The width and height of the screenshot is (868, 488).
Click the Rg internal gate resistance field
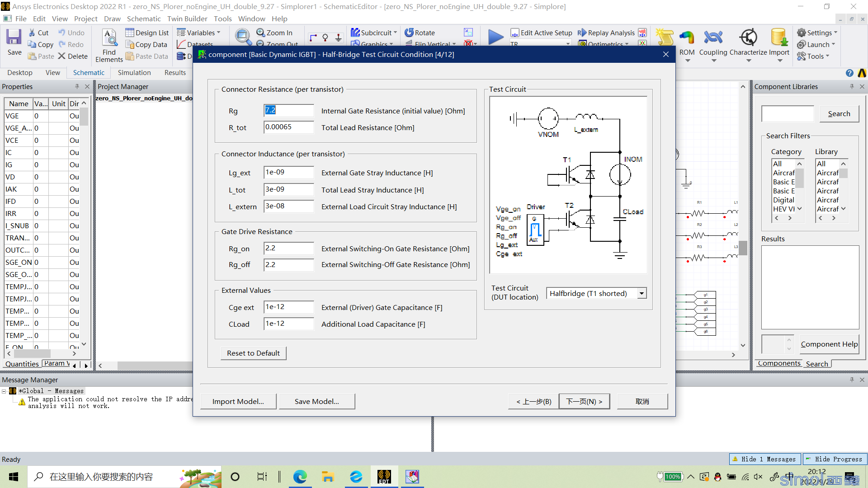coord(288,110)
